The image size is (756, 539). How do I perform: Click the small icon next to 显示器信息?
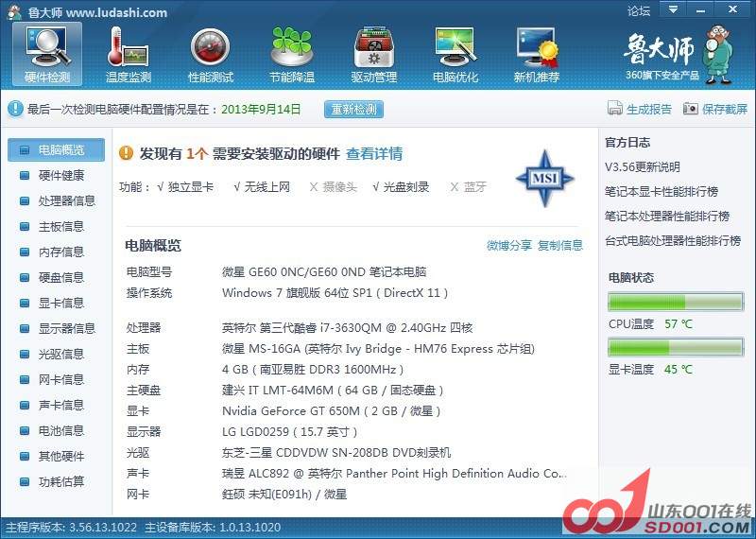(x=25, y=329)
